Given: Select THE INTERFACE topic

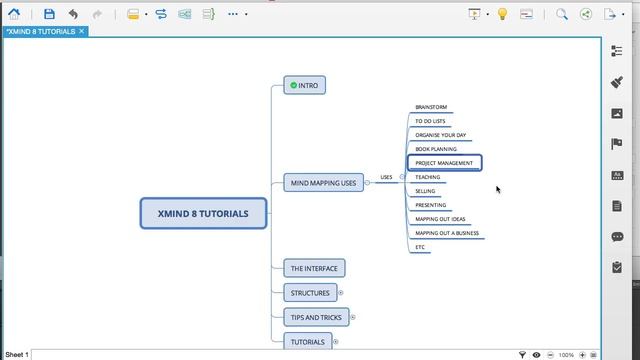Looking at the screenshot, I should pyautogui.click(x=314, y=268).
